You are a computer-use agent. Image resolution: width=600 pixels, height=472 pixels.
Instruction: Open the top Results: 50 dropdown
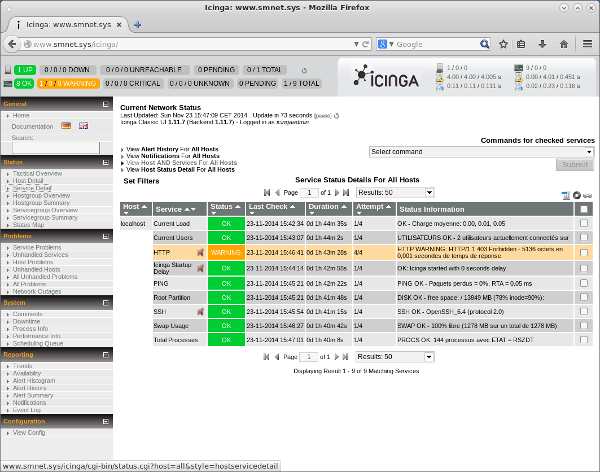coord(388,191)
